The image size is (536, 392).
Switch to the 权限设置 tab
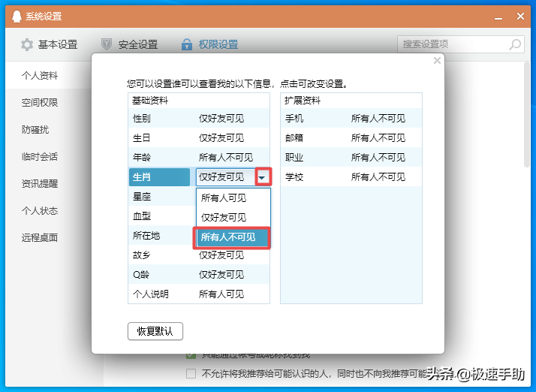tap(210, 44)
